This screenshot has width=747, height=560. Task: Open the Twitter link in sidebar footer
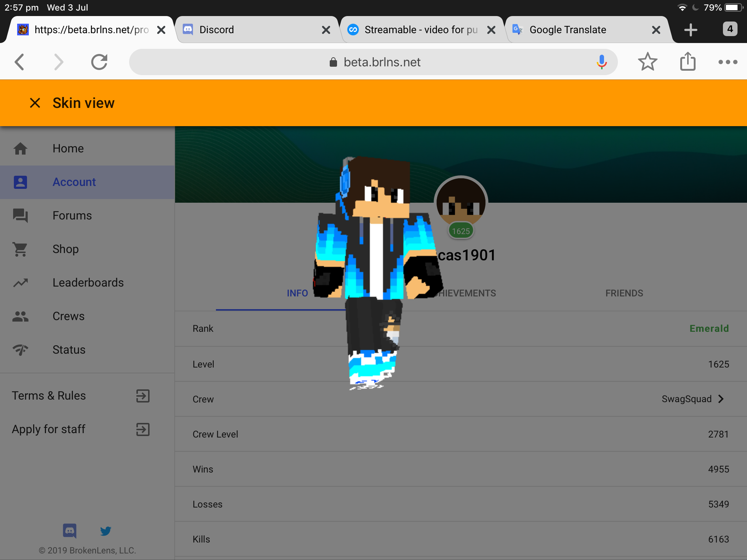coord(106,531)
